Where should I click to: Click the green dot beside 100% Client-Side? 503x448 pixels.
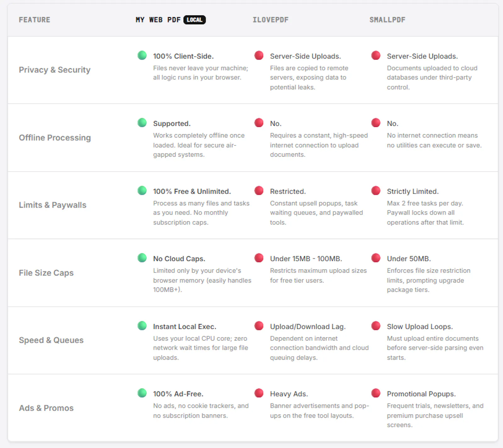pyautogui.click(x=142, y=55)
